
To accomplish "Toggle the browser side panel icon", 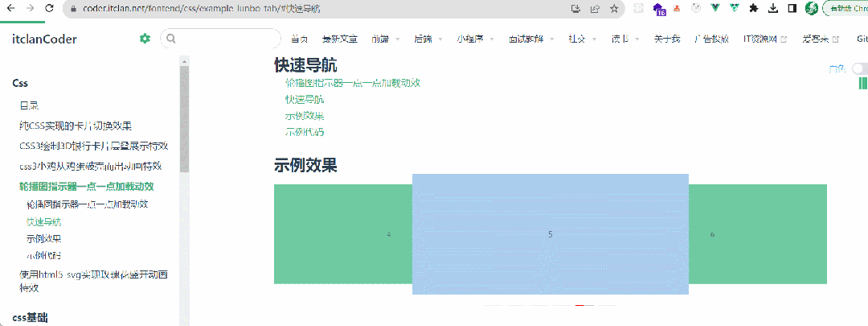I will [792, 8].
